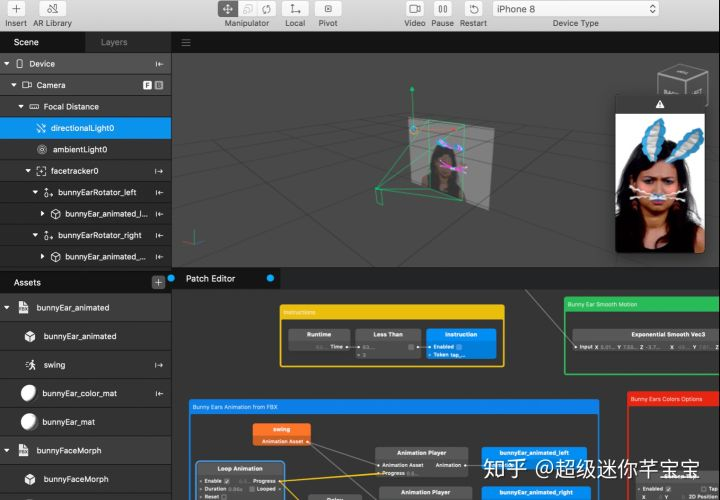The height and width of the screenshot is (500, 720).
Task: Open the AR Library
Action: click(52, 9)
